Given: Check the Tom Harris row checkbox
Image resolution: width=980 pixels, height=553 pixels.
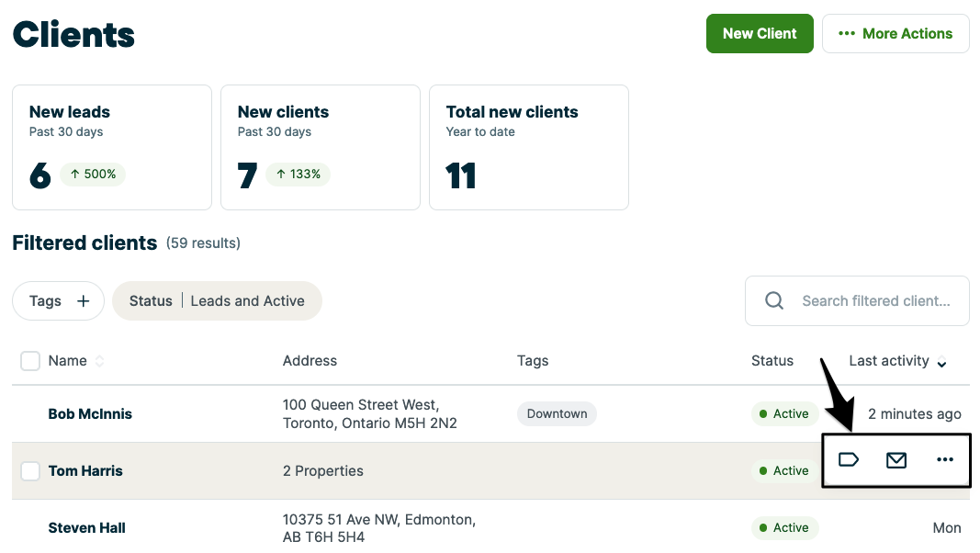Looking at the screenshot, I should [30, 471].
